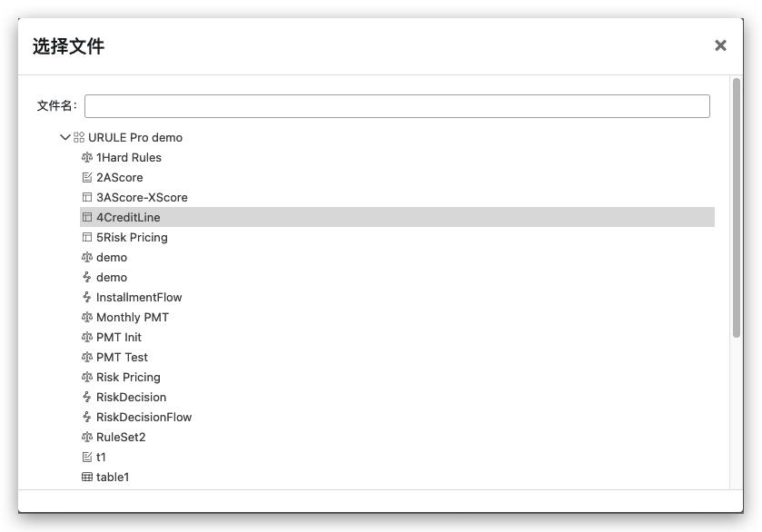Select the PMT Init file
Screen dimensions: 762x532
pos(119,338)
